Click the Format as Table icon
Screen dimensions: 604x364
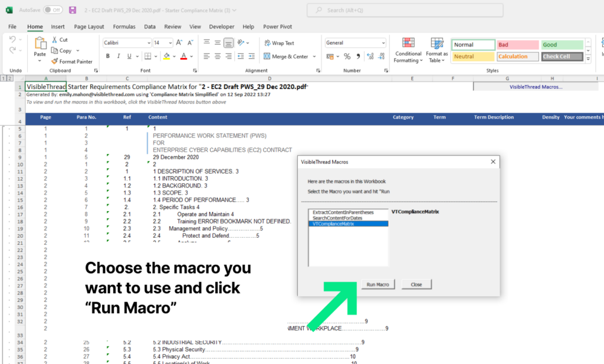pyautogui.click(x=437, y=42)
